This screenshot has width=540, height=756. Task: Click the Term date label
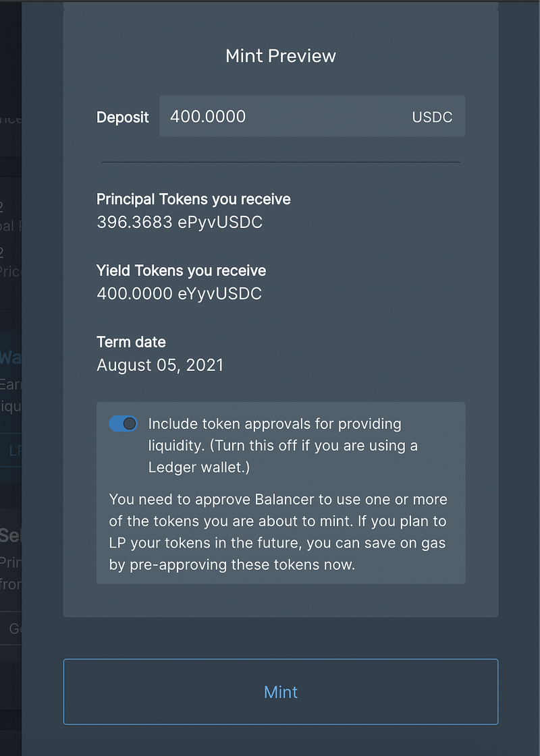point(131,342)
